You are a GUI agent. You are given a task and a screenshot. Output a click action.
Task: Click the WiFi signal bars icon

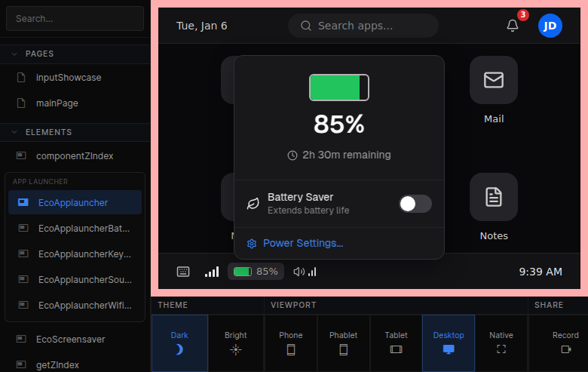pos(212,272)
